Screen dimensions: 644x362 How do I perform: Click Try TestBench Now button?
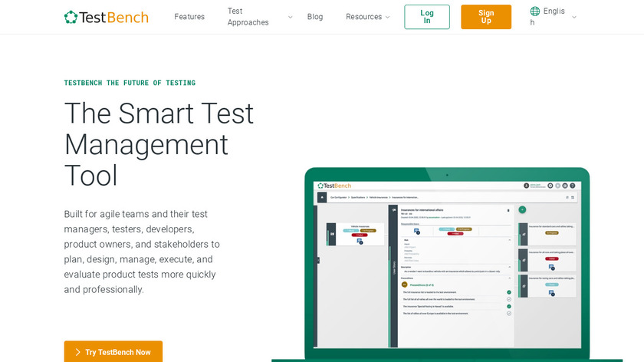pos(113,352)
